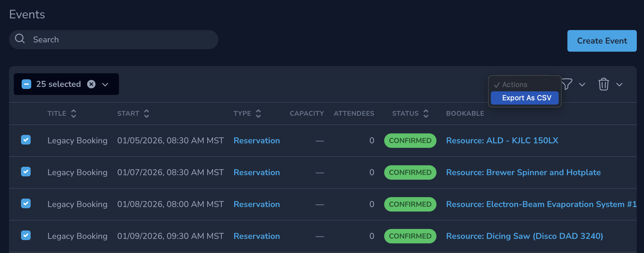Uncheck the 01/05/2026 Legacy Booking row
The width and height of the screenshot is (644, 253).
(26, 140)
